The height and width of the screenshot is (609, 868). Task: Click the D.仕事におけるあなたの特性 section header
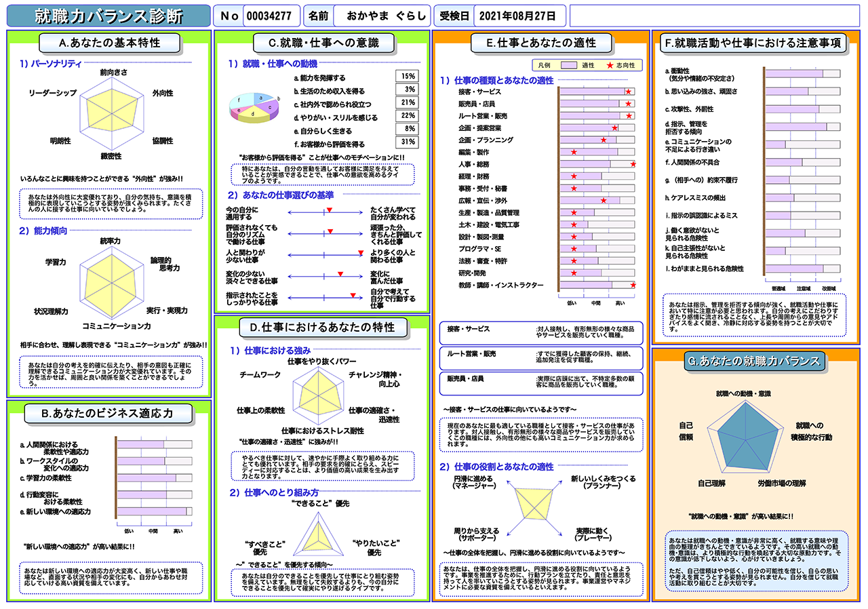322,328
